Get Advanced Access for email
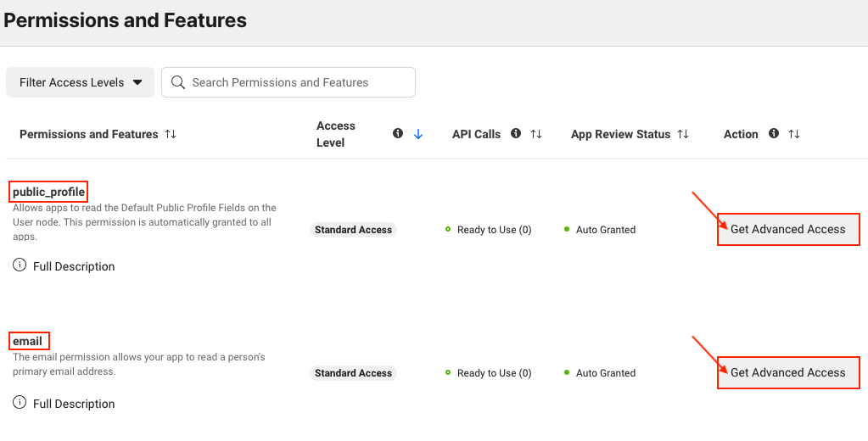 (x=788, y=372)
